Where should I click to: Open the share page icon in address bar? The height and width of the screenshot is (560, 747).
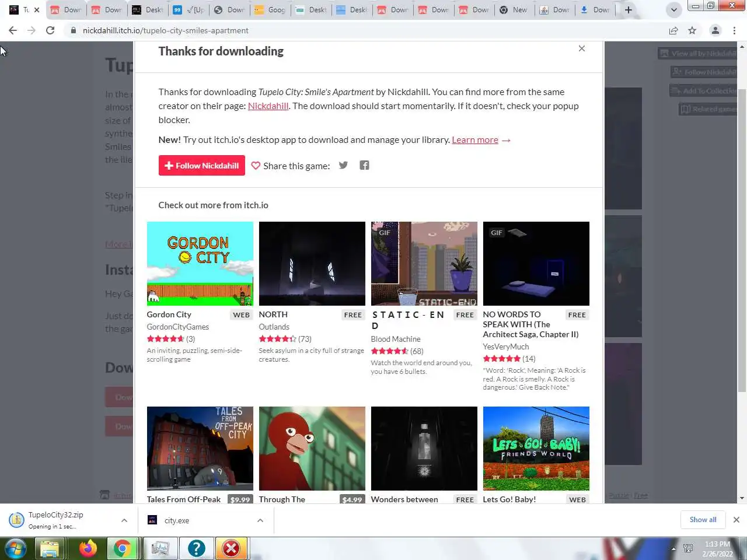[673, 30]
